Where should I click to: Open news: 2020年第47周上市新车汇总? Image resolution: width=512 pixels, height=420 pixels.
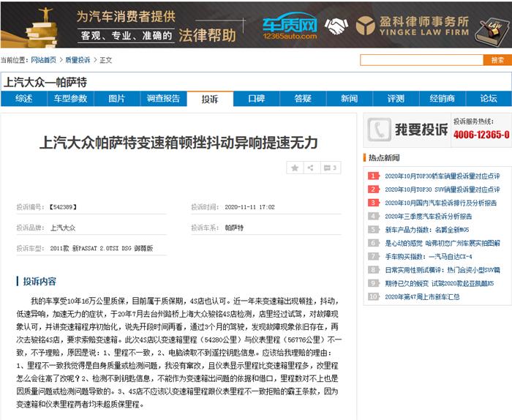point(422,297)
